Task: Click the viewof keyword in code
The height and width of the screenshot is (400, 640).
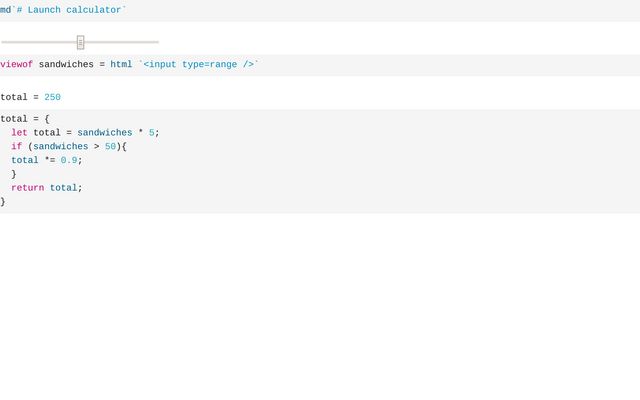Action: point(16,64)
